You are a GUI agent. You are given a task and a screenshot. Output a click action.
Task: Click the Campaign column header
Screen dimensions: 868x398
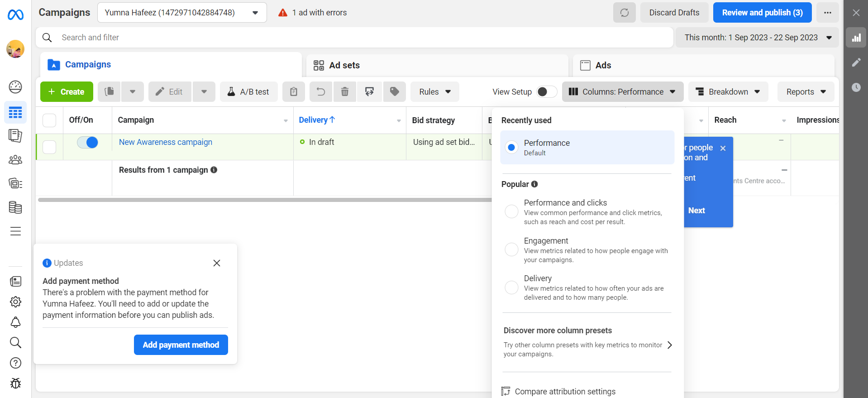click(136, 120)
